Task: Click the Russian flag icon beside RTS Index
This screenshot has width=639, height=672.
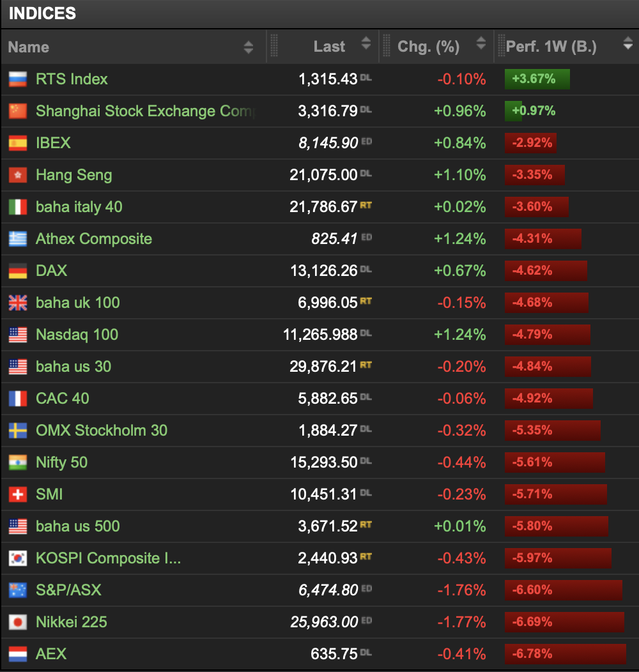Action: [x=18, y=79]
